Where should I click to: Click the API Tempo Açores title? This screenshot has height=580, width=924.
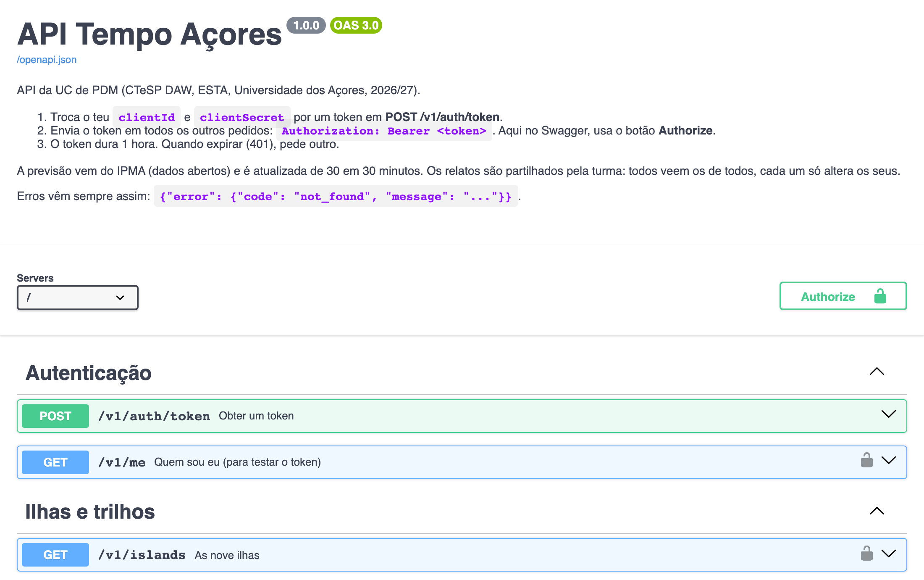(150, 34)
